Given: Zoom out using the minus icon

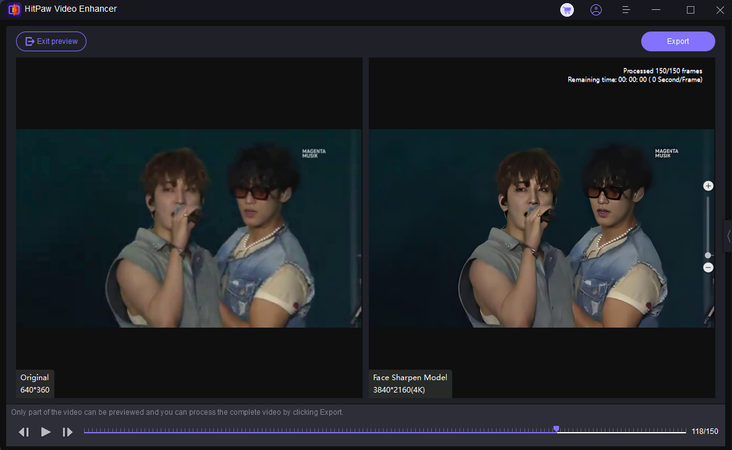Looking at the screenshot, I should coord(708,267).
